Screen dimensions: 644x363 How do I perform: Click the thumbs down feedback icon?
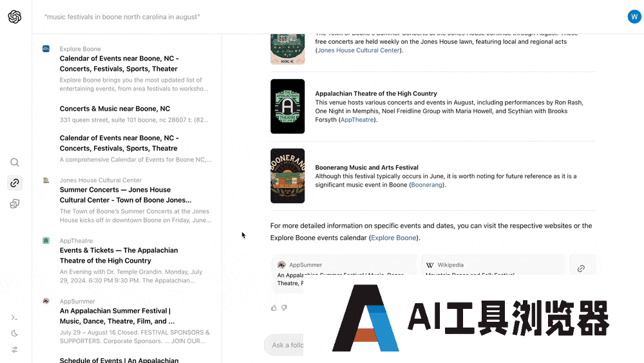point(284,308)
